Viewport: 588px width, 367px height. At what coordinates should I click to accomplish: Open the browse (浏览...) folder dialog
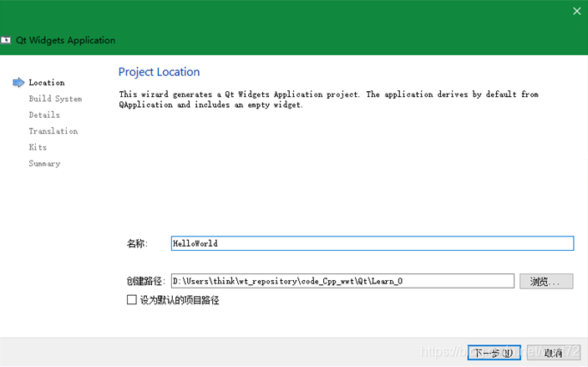pyautogui.click(x=546, y=281)
